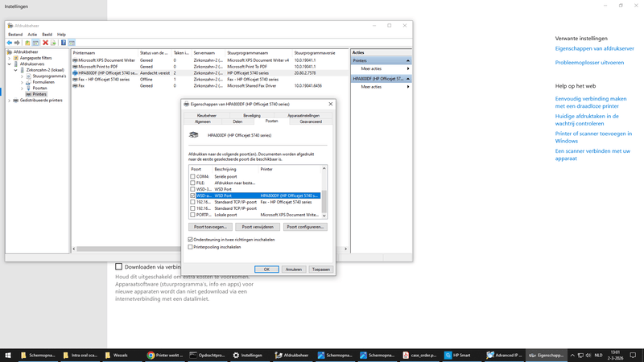Switch to the Beveiliging tab
Screen dimensions: 644x362
pos(252,115)
